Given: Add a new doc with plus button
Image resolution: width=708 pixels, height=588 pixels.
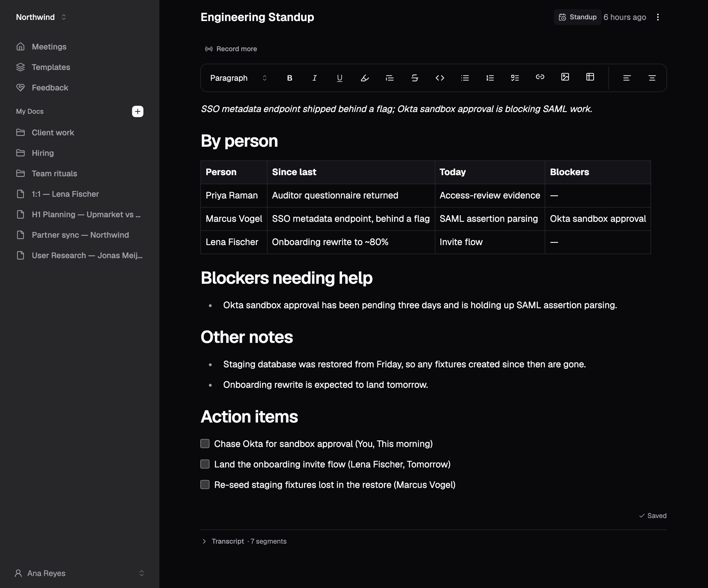Looking at the screenshot, I should pyautogui.click(x=137, y=111).
